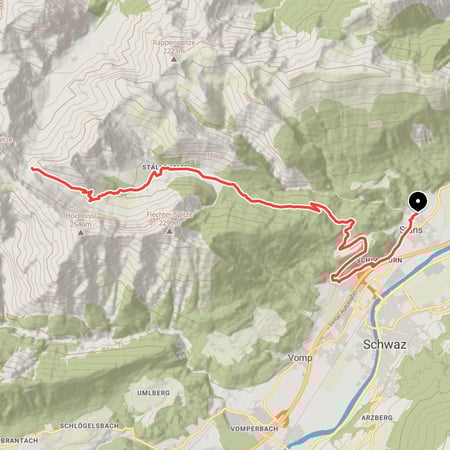Click the Vomp town label
The height and width of the screenshot is (450, 450).
point(300,358)
